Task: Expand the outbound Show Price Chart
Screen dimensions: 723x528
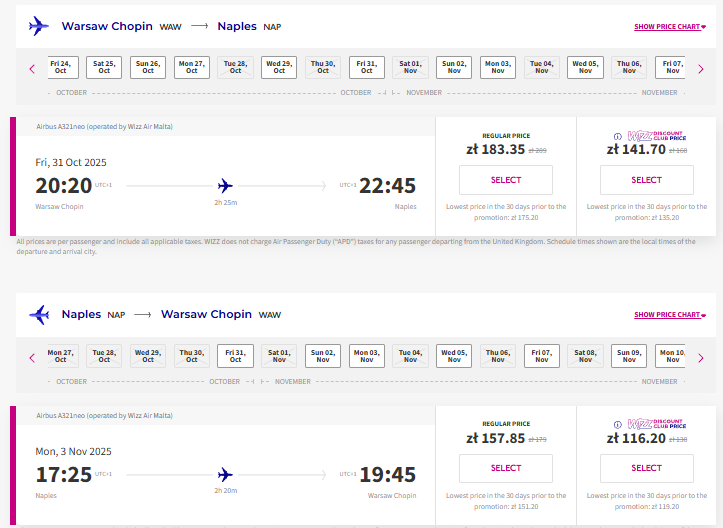Action: point(670,27)
